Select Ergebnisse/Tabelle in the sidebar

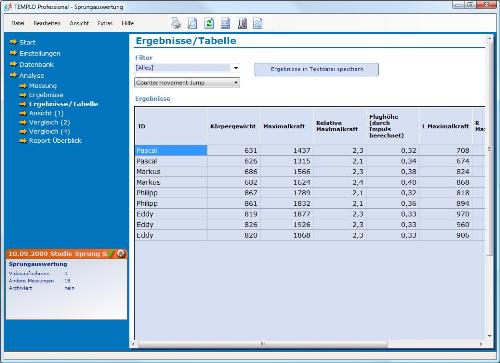(63, 104)
